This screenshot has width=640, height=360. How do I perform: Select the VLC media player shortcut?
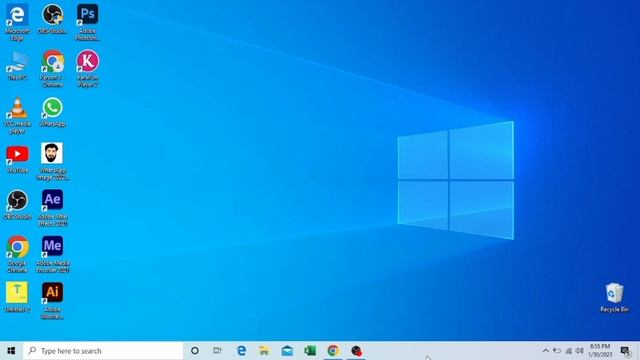[x=17, y=116]
